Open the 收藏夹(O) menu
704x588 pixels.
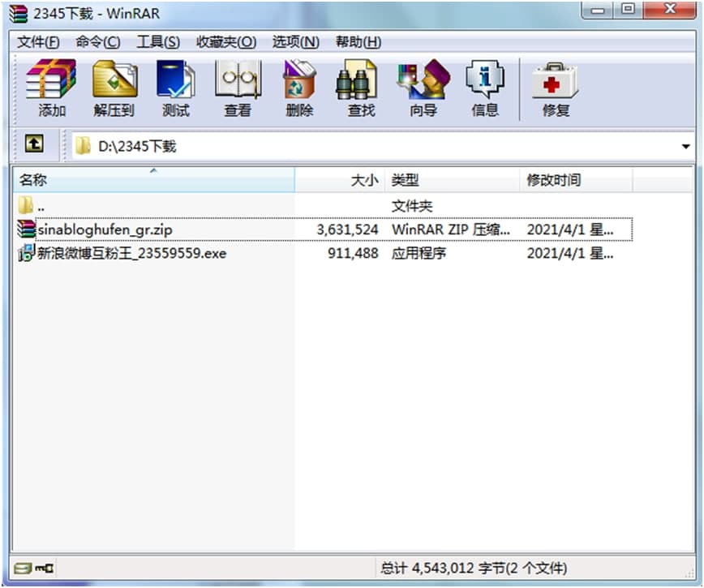226,42
